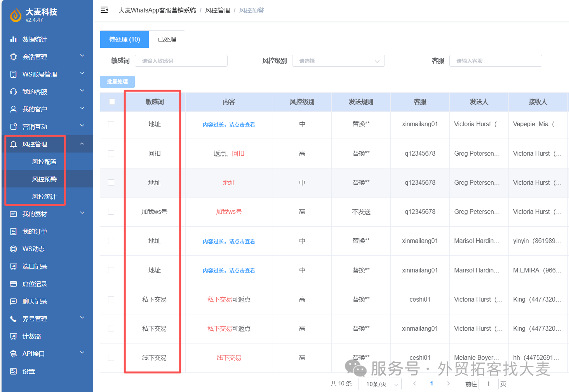Collapse the 风控管理 menu chevron

pyautogui.click(x=82, y=144)
